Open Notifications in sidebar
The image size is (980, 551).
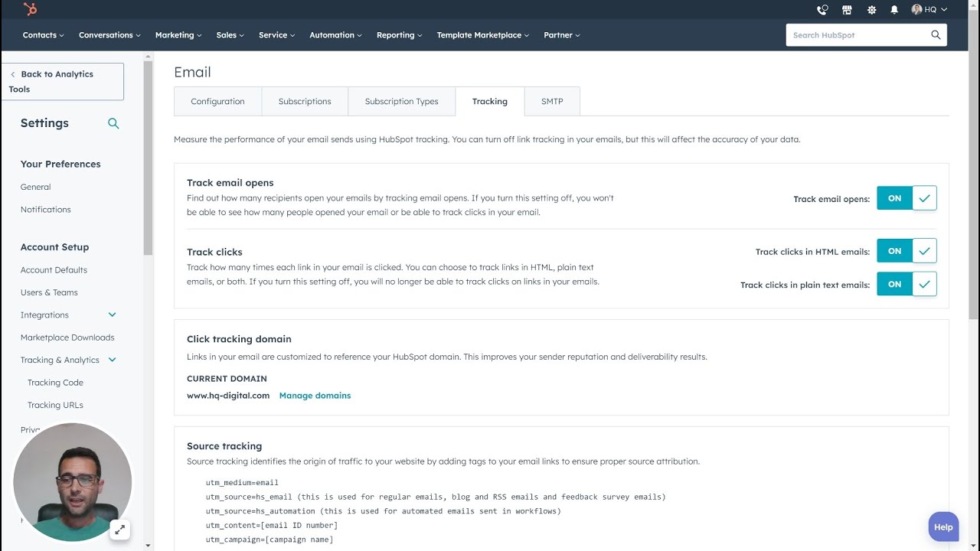(x=46, y=209)
